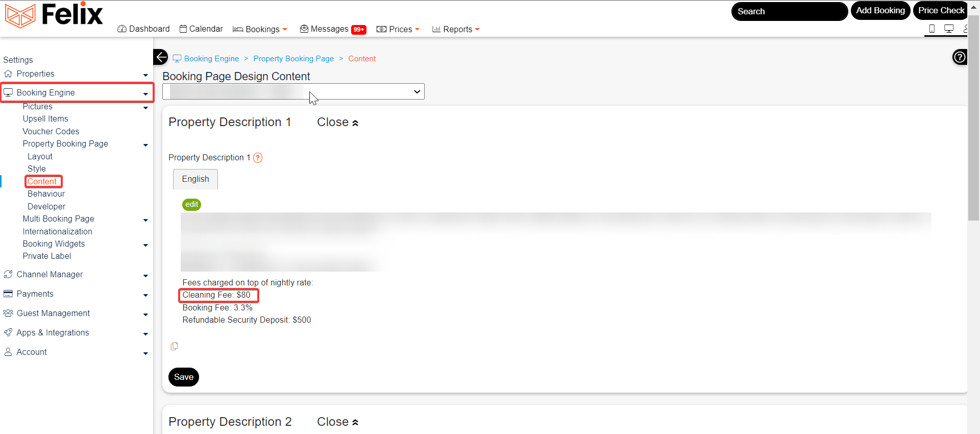
Task: Click the red 99+ messages badge
Action: (359, 30)
